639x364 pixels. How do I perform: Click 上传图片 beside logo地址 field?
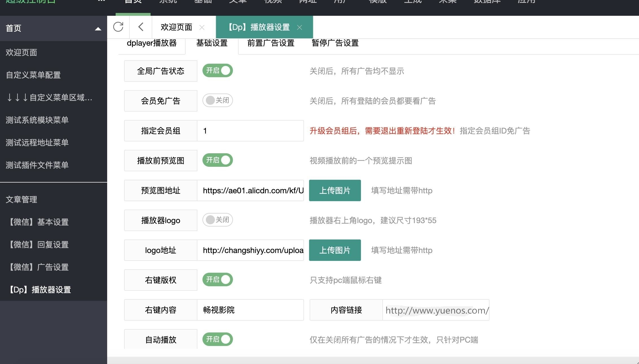pyautogui.click(x=335, y=250)
